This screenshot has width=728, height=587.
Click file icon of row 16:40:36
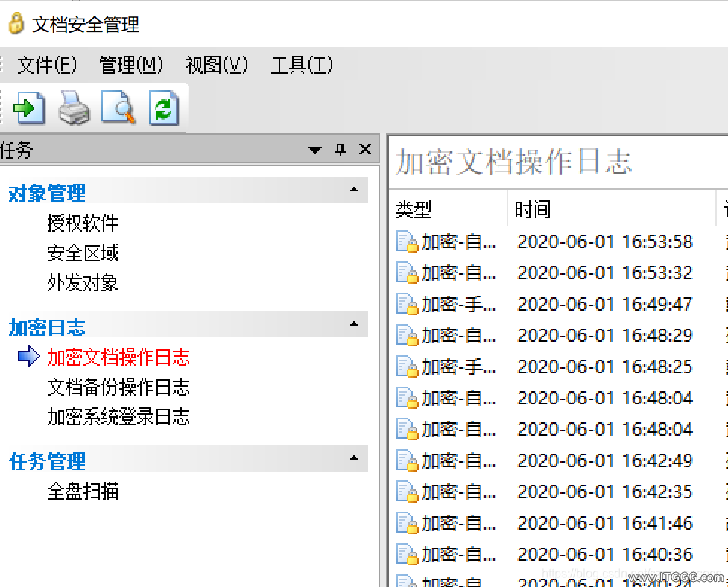[x=407, y=554]
